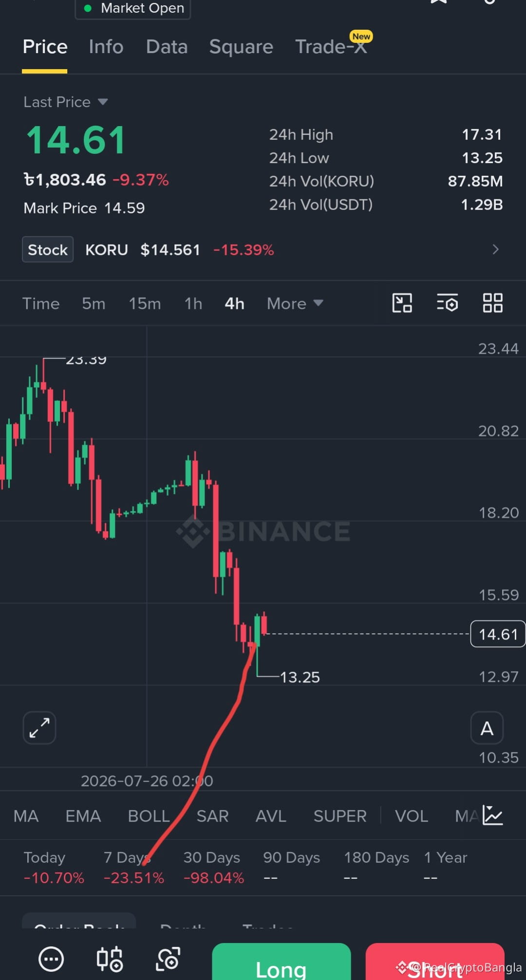The width and height of the screenshot is (526, 980).
Task: Expand the chart to fullscreen
Action: (39, 728)
